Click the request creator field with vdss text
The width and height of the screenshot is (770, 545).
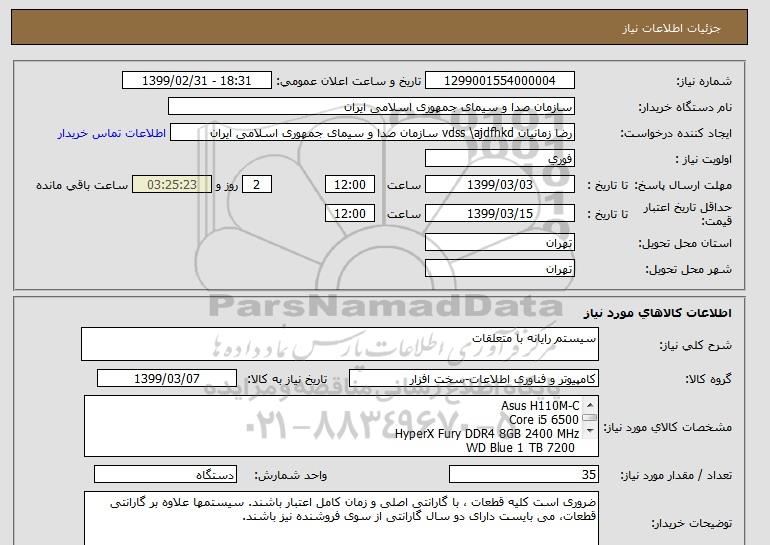pyautogui.click(x=372, y=133)
